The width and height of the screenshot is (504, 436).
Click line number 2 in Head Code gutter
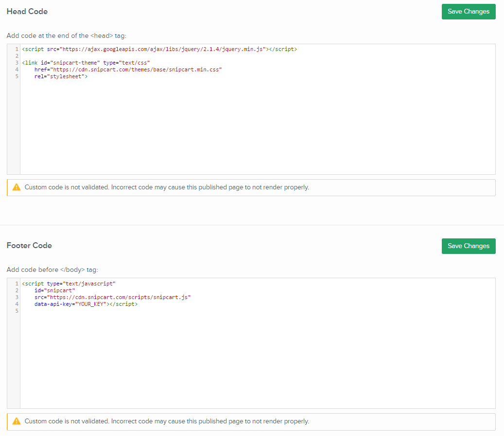[x=17, y=56]
